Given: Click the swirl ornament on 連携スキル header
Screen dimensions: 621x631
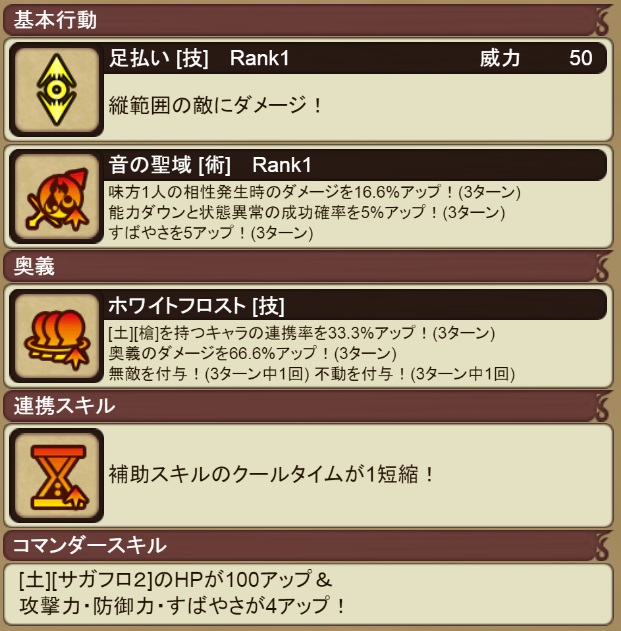Looking at the screenshot, I should (602, 406).
